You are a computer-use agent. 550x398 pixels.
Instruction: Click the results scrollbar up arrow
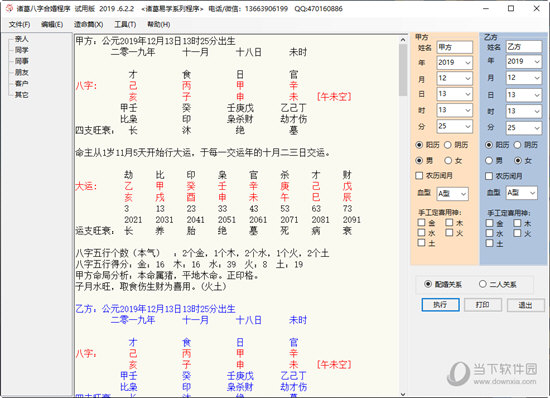click(x=403, y=40)
